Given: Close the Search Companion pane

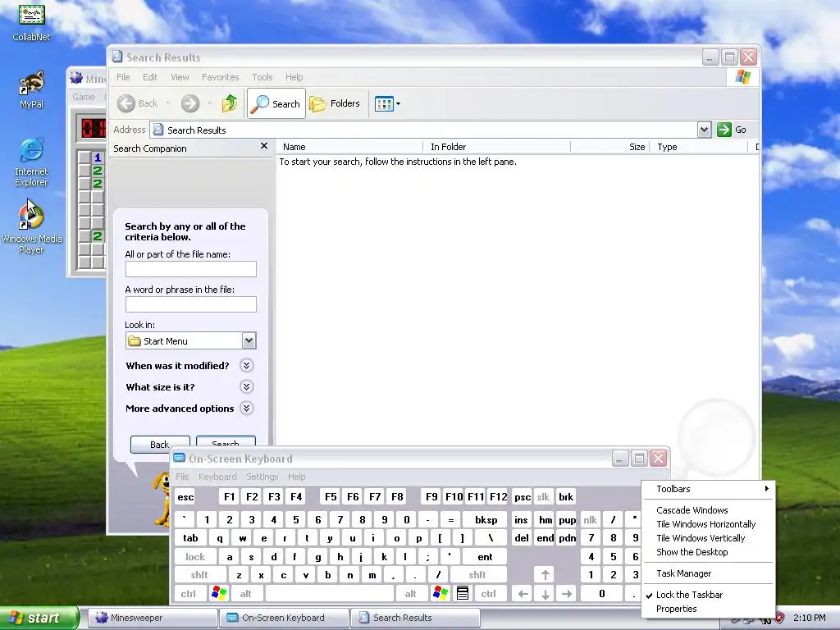Looking at the screenshot, I should pos(263,146).
